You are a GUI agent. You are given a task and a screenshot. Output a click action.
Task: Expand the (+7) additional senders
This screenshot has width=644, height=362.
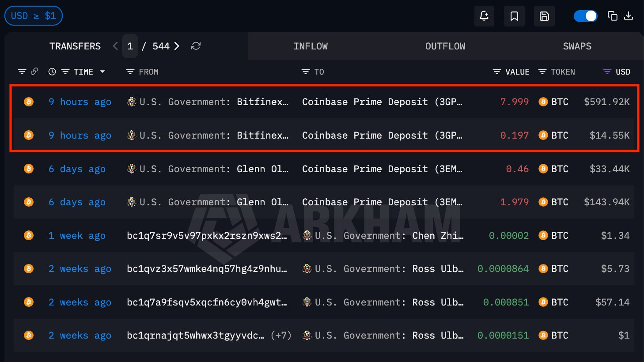pyautogui.click(x=281, y=336)
